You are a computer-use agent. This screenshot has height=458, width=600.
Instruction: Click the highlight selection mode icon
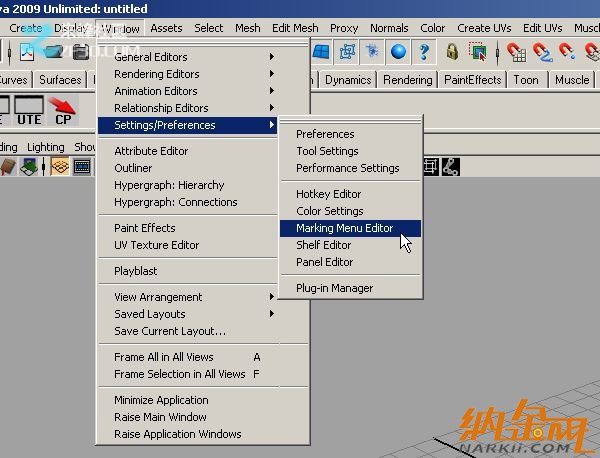click(479, 51)
